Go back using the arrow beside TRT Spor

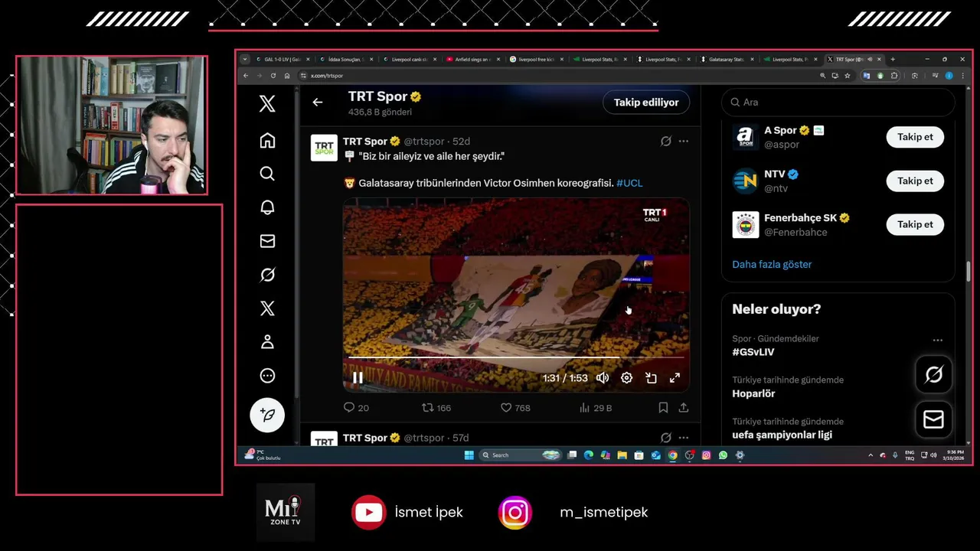click(x=318, y=102)
